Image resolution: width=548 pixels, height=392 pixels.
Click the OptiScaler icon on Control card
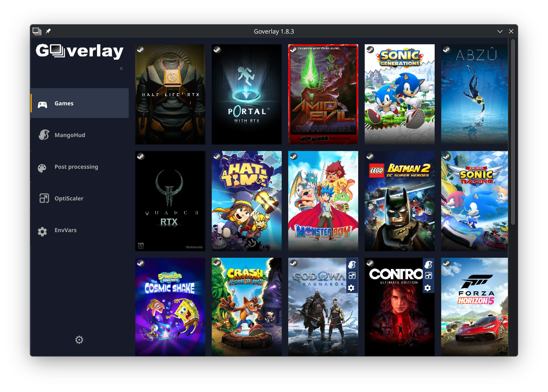point(428,276)
